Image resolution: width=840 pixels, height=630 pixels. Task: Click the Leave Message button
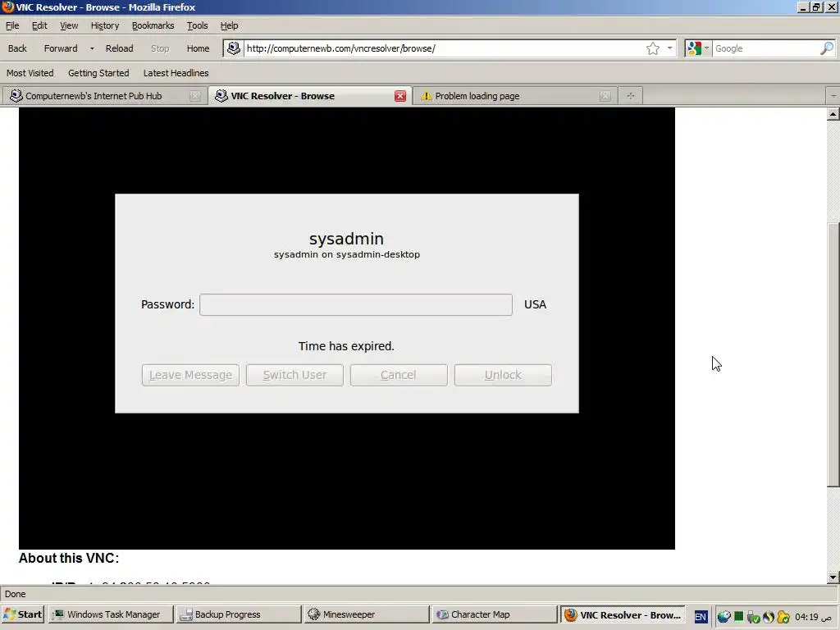(x=190, y=375)
